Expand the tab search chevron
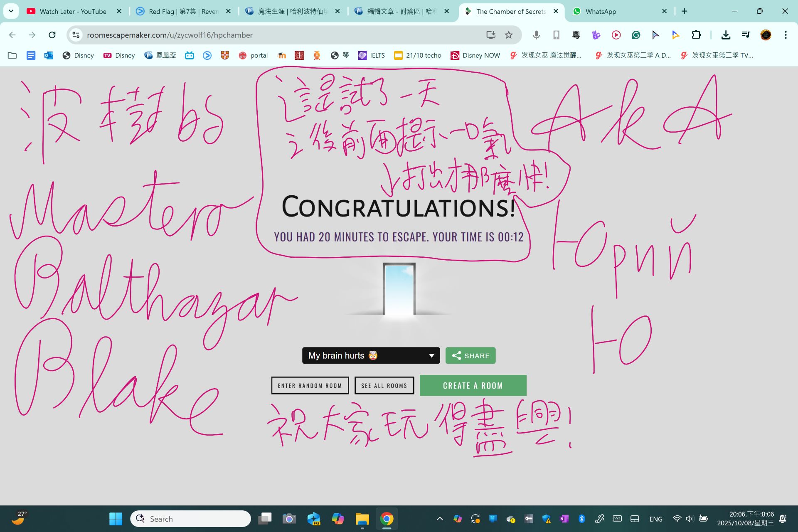The height and width of the screenshot is (532, 798). coord(11,11)
